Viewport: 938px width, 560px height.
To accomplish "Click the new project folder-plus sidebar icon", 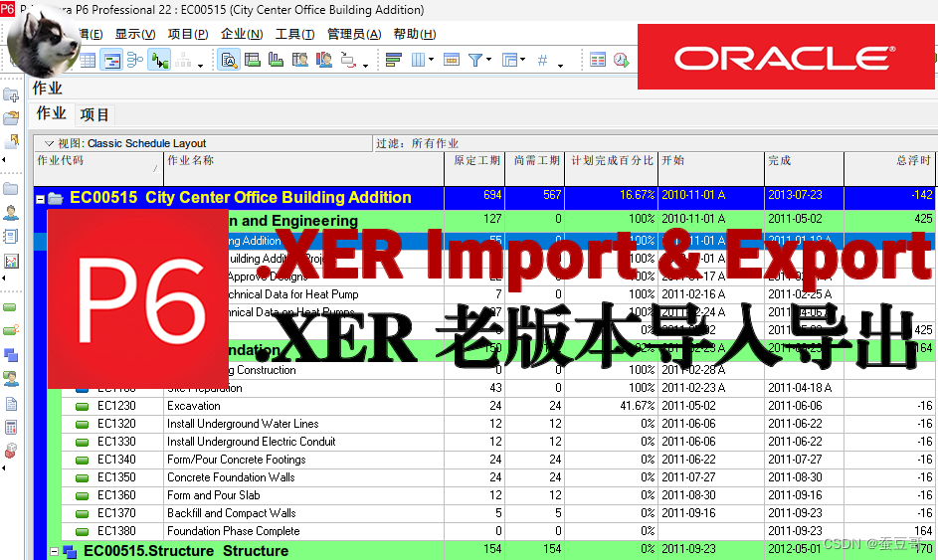I will (x=11, y=94).
